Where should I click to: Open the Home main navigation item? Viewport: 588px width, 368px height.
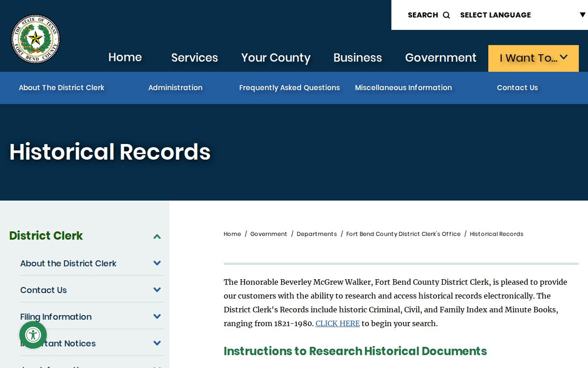[125, 57]
